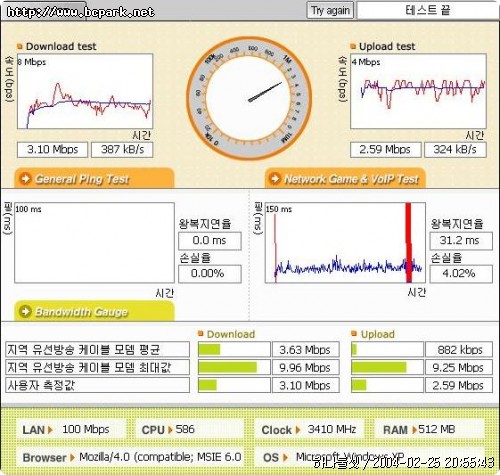Viewport: 500px width, 475px height.
Task: Click the Network Game & VoIP arrow icon
Action: pos(275,179)
